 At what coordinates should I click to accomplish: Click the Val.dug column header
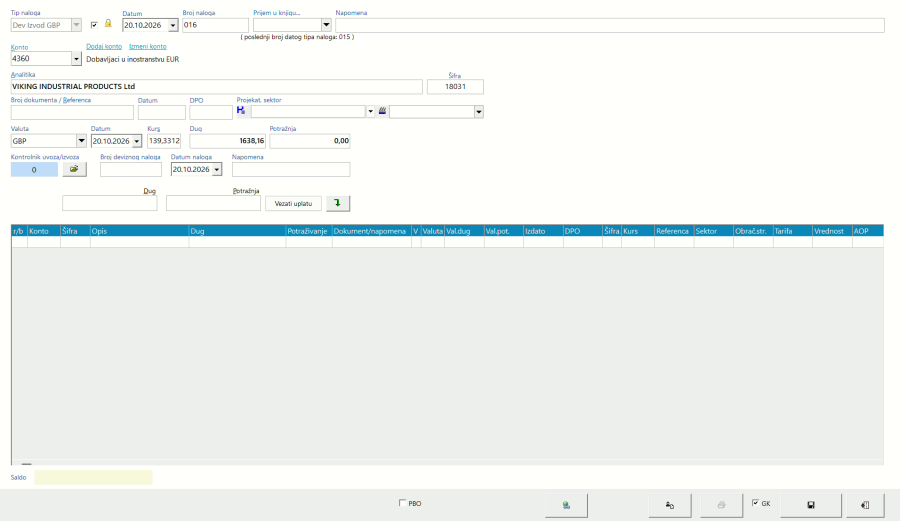464,231
